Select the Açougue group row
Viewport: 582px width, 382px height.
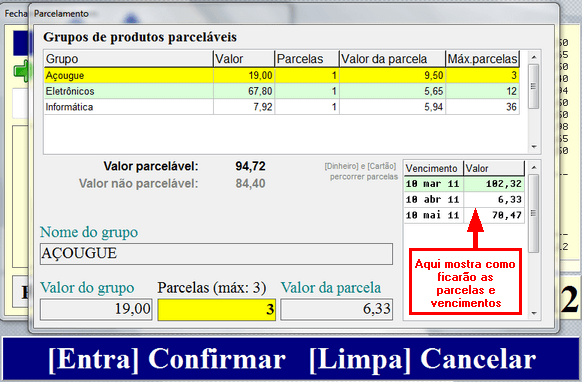[281, 75]
